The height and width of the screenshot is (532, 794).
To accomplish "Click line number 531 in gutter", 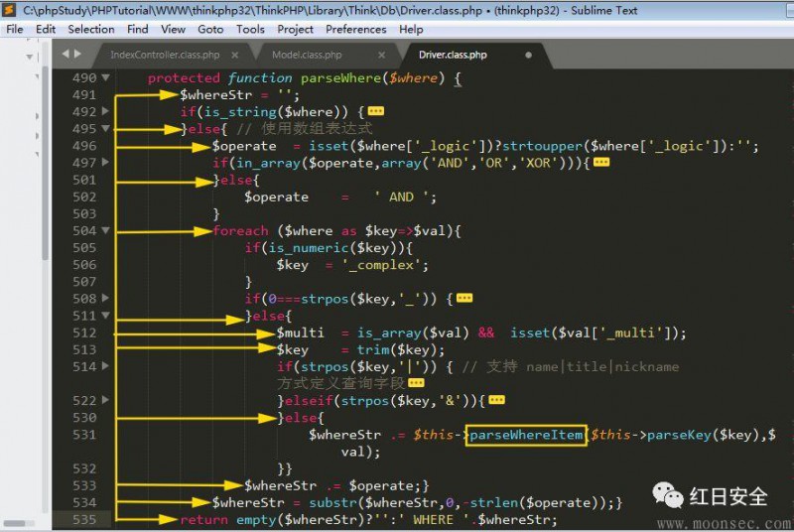I will point(84,435).
